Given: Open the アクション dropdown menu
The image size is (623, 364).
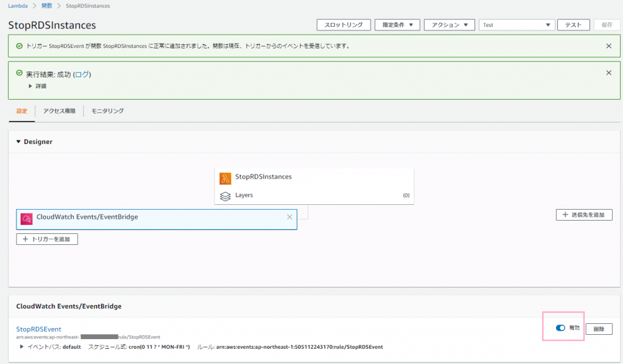Looking at the screenshot, I should 450,25.
